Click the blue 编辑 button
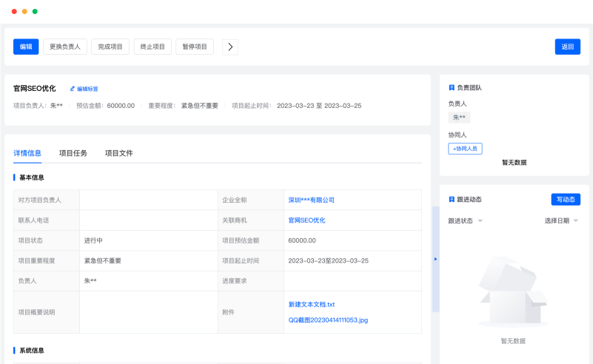Screen dimensions: 593x364 (x=26, y=47)
